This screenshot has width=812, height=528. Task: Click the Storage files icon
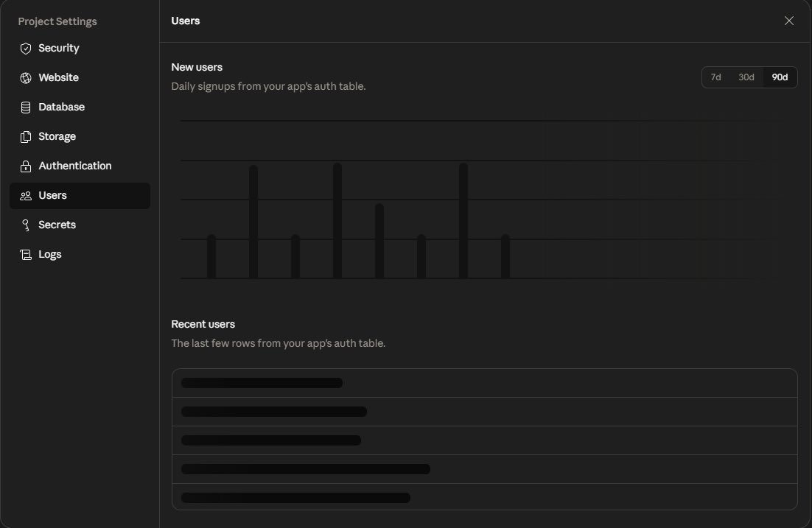(x=26, y=137)
